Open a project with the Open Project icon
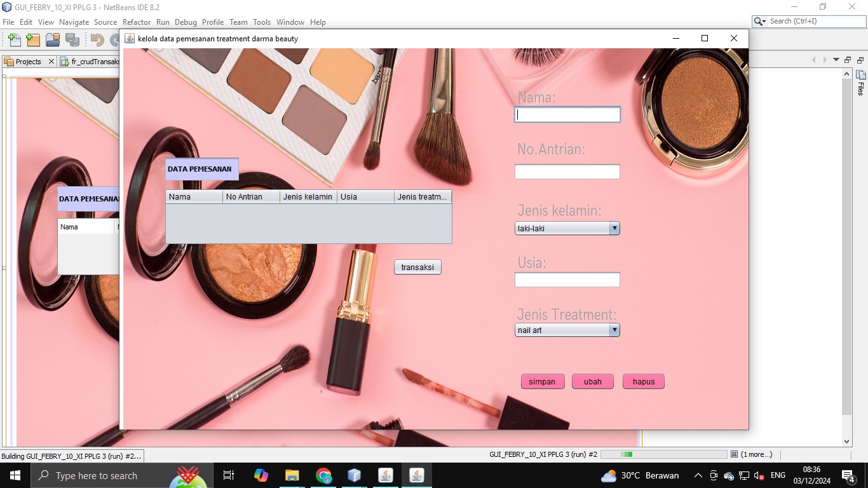868x488 pixels. click(53, 39)
